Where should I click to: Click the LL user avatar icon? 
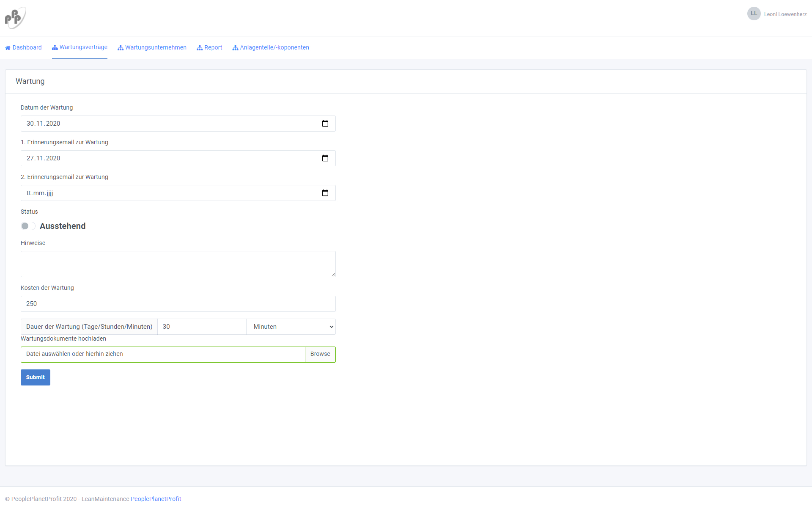point(754,14)
